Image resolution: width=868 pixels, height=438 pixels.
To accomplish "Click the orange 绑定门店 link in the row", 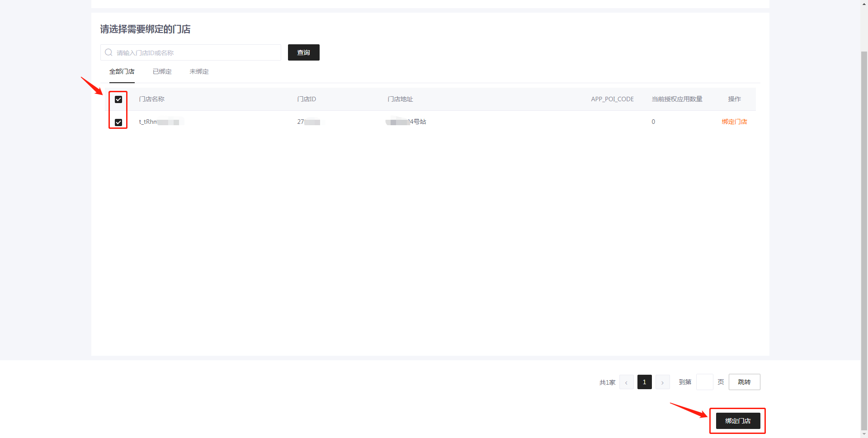I will pos(734,122).
